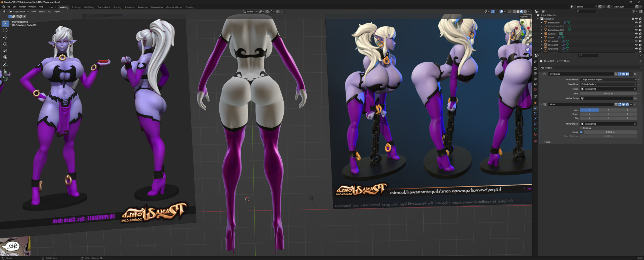
Task: Invert the Shrinkwrap vertex group influence
Action: 635,98
